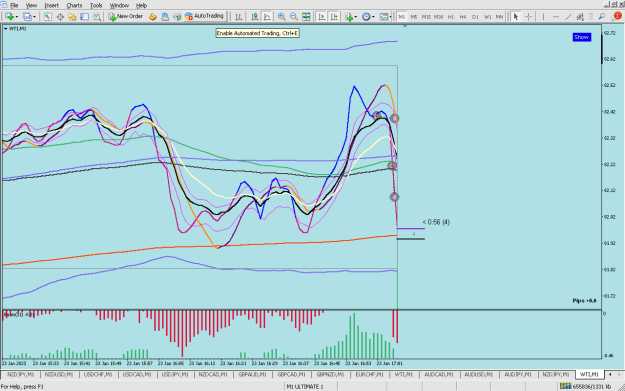Select the H1 timeframe
The width and height of the screenshot is (625, 391).
[x=451, y=17]
